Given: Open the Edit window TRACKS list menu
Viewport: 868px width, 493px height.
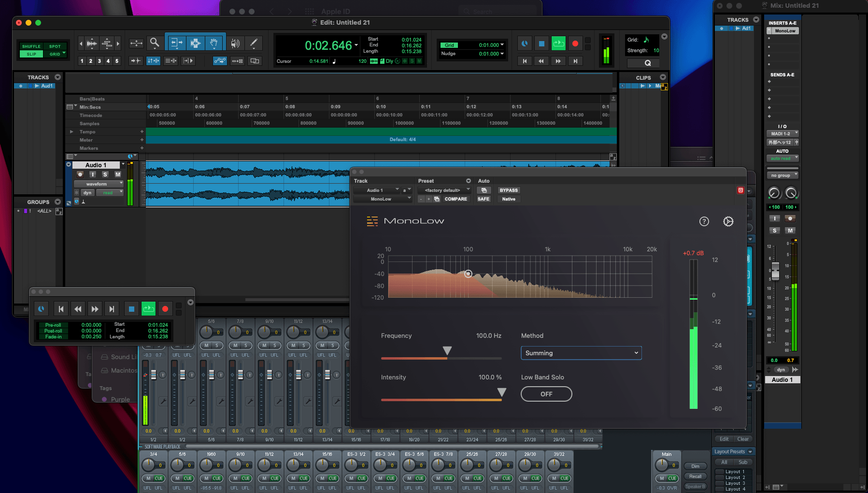Looking at the screenshot, I should 58,77.
